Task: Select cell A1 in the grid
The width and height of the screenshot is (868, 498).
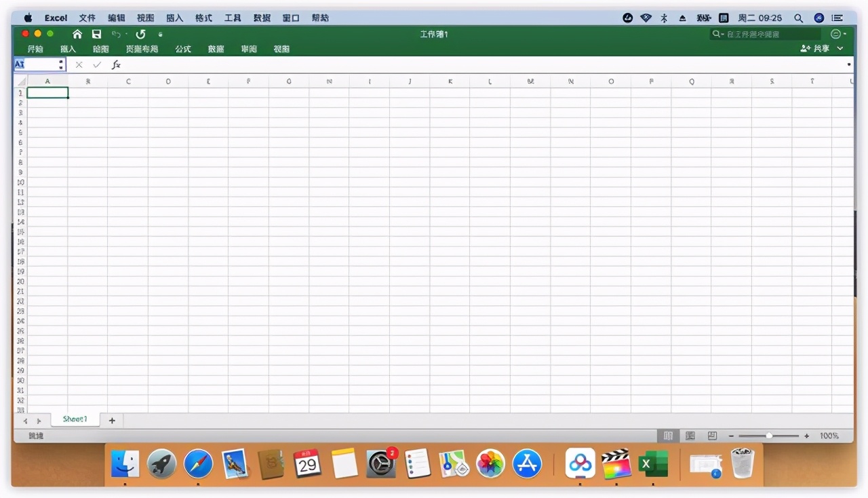Action: pyautogui.click(x=47, y=93)
